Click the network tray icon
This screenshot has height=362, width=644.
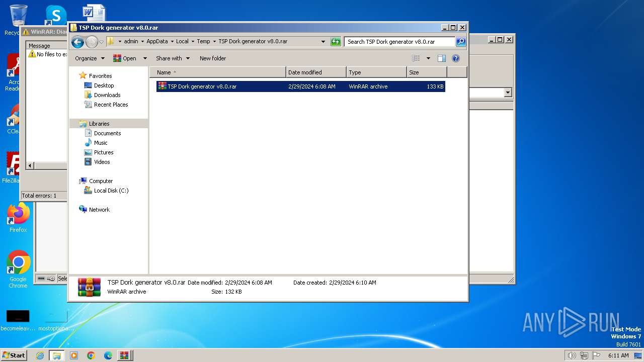click(584, 355)
